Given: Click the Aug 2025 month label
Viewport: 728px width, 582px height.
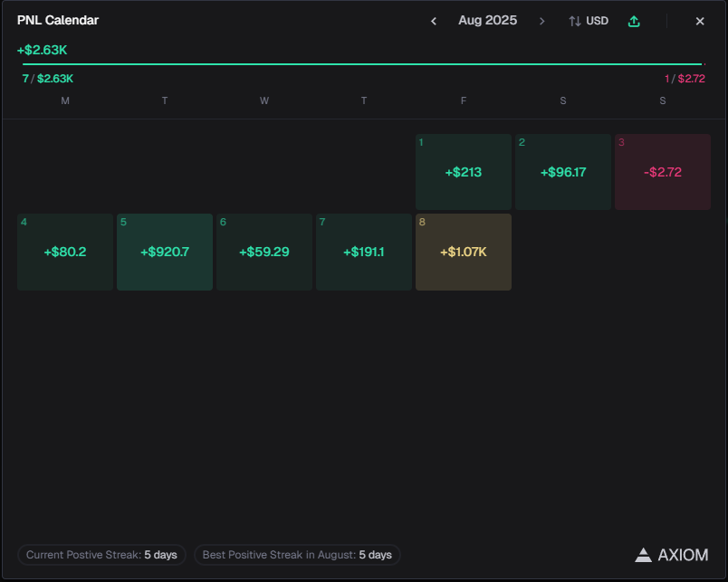Looking at the screenshot, I should click(487, 21).
